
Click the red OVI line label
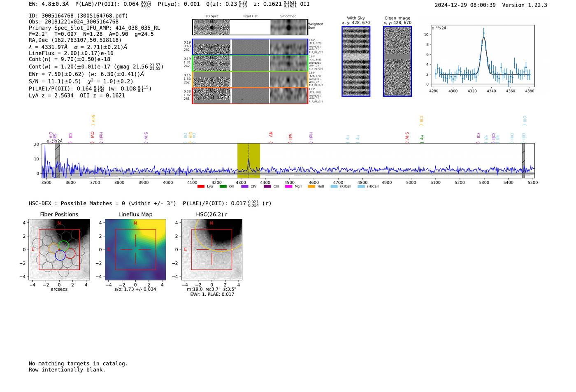coord(92,136)
